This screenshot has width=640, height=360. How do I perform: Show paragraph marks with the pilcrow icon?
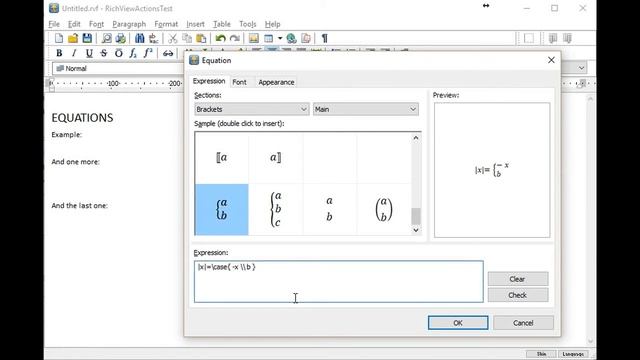pyautogui.click(x=324, y=38)
